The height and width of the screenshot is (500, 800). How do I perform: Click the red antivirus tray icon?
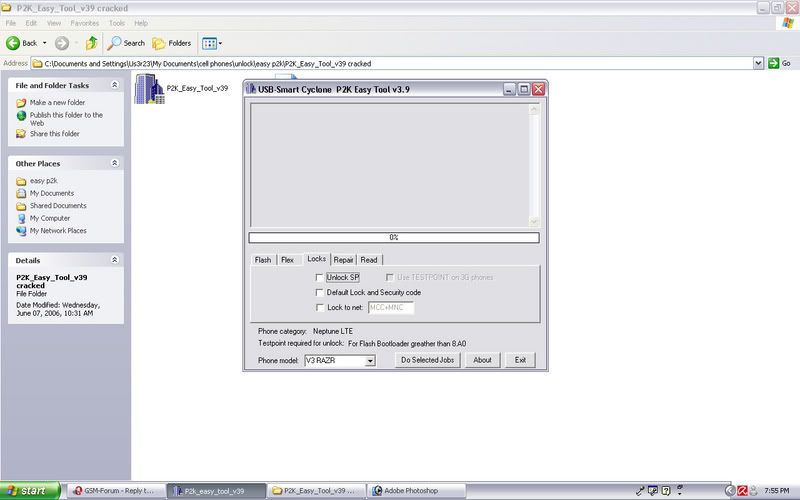(742, 491)
